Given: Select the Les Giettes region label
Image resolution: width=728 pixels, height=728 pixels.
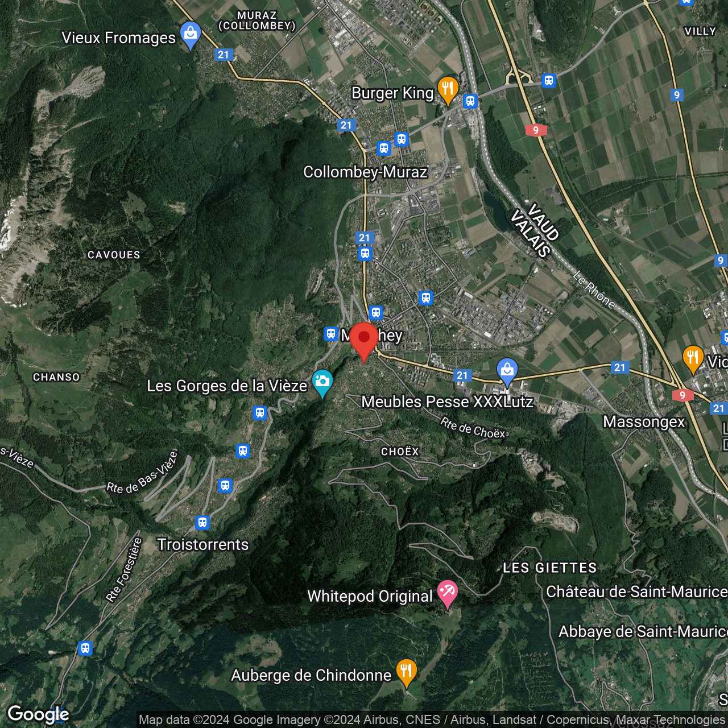Looking at the screenshot, I should pyautogui.click(x=549, y=568).
